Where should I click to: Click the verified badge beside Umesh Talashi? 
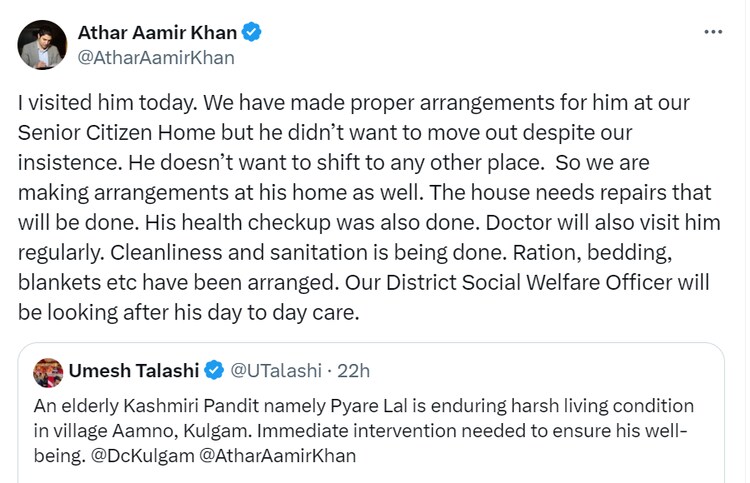[x=214, y=372]
